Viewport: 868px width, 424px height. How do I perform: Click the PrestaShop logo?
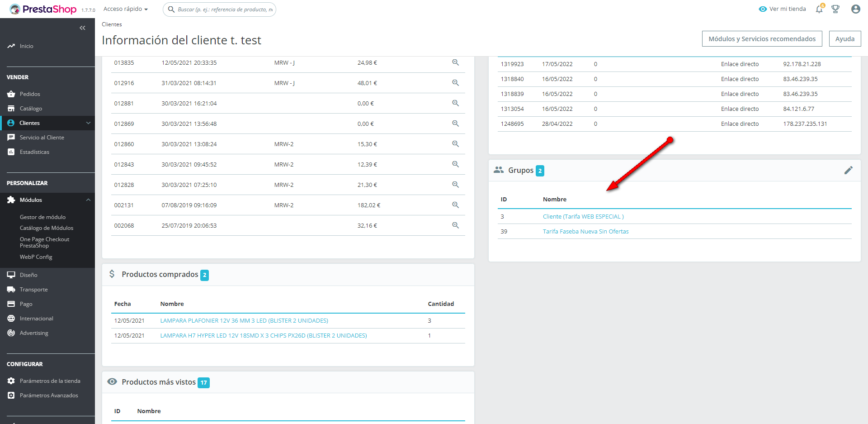pos(43,9)
